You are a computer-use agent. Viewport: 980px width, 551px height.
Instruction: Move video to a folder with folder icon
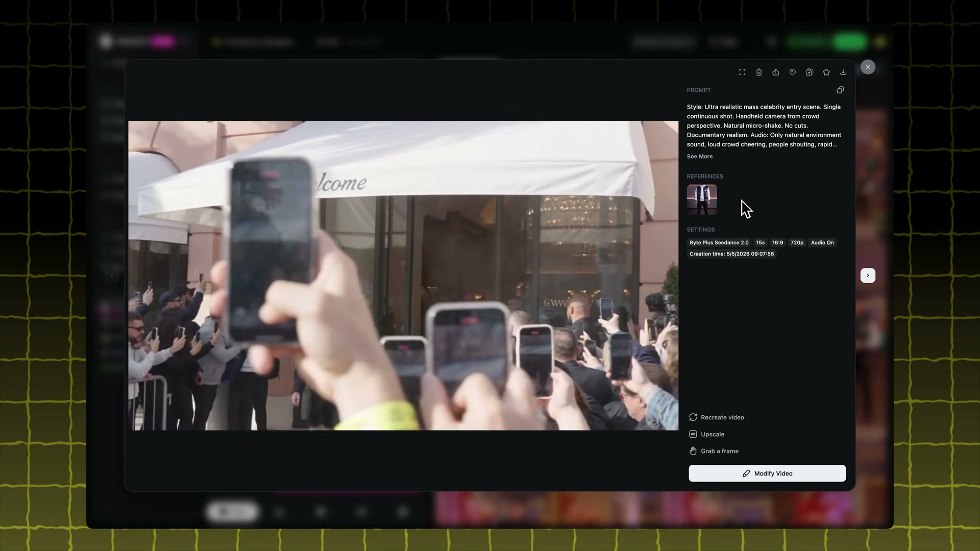coord(810,72)
